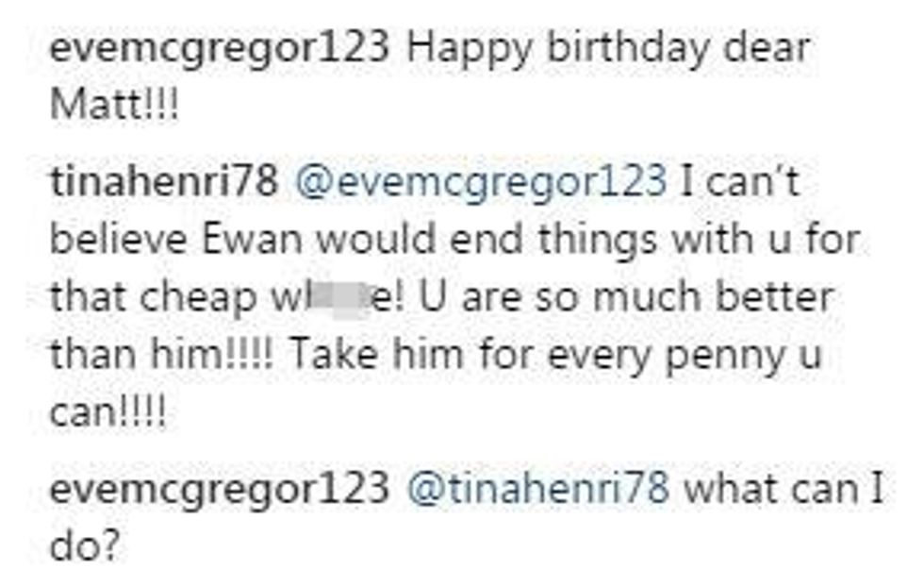Open tinahenri78 commenter profile username

pos(164,181)
